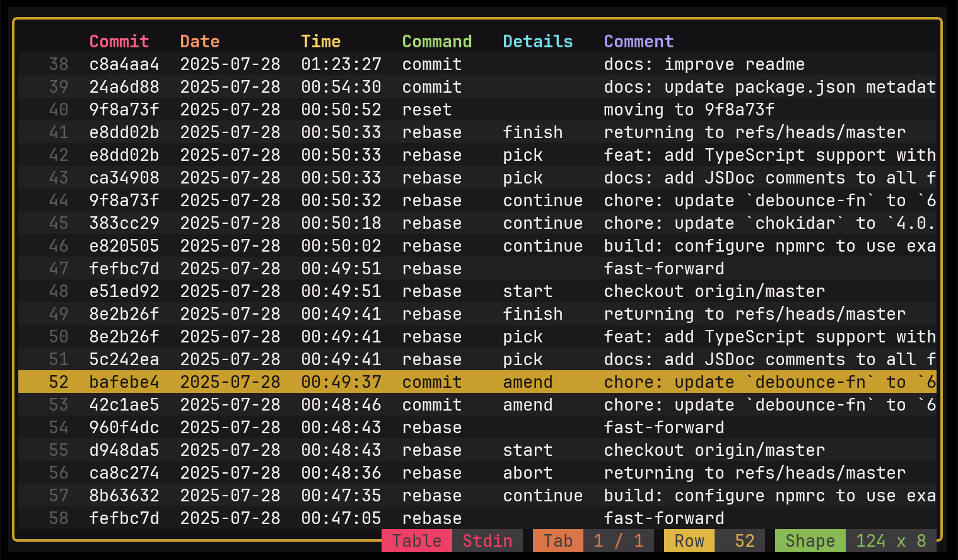Click the orange Tab label badge

[558, 540]
